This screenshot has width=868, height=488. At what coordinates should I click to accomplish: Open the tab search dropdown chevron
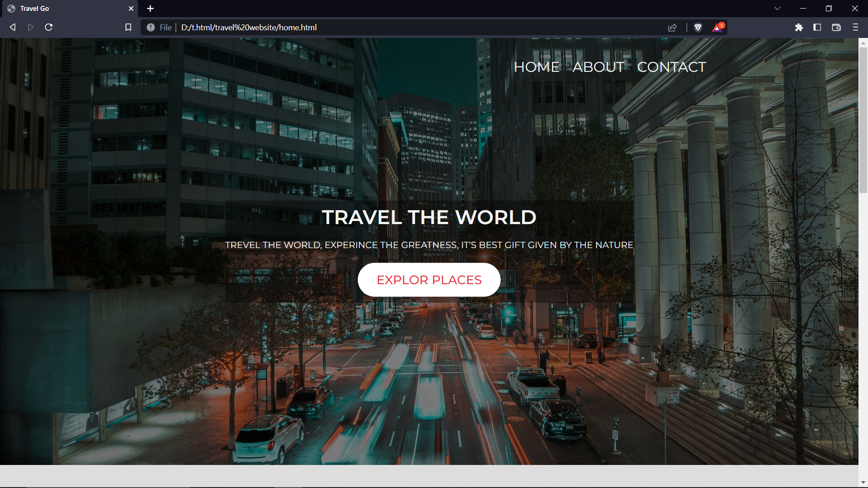click(x=777, y=9)
